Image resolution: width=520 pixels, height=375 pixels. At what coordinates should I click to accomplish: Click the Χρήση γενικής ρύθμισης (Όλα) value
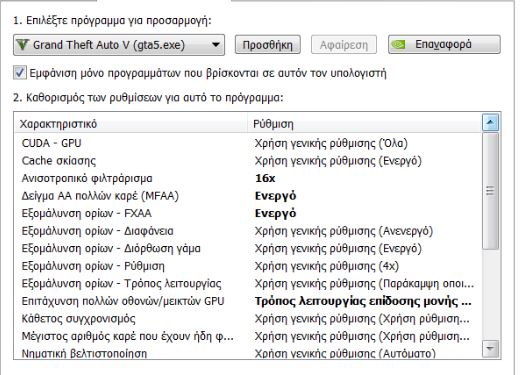coord(331,143)
